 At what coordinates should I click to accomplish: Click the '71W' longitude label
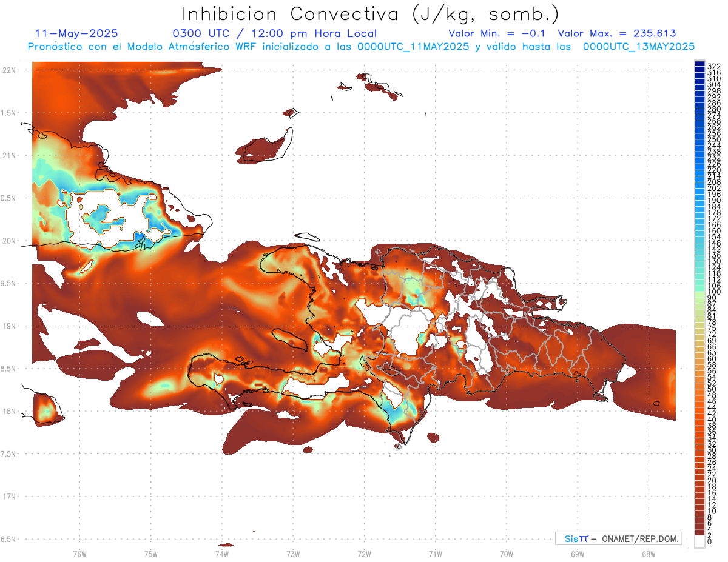click(x=435, y=554)
